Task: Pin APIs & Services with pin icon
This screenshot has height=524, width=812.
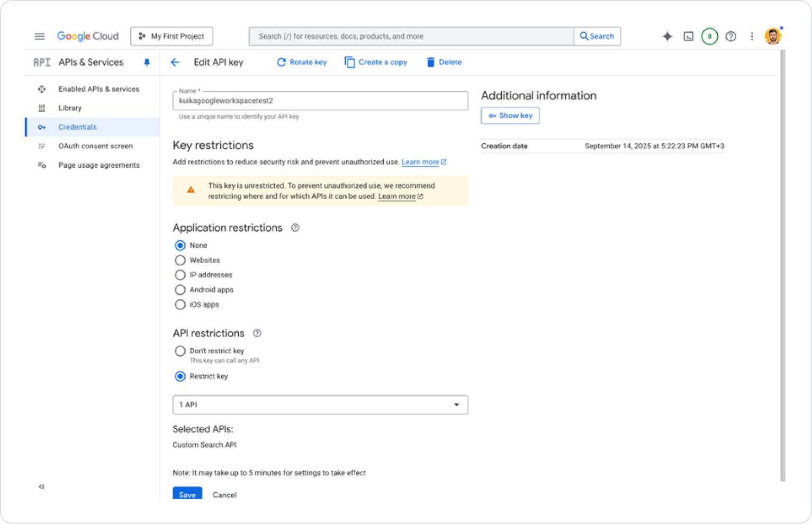Action: coord(147,62)
